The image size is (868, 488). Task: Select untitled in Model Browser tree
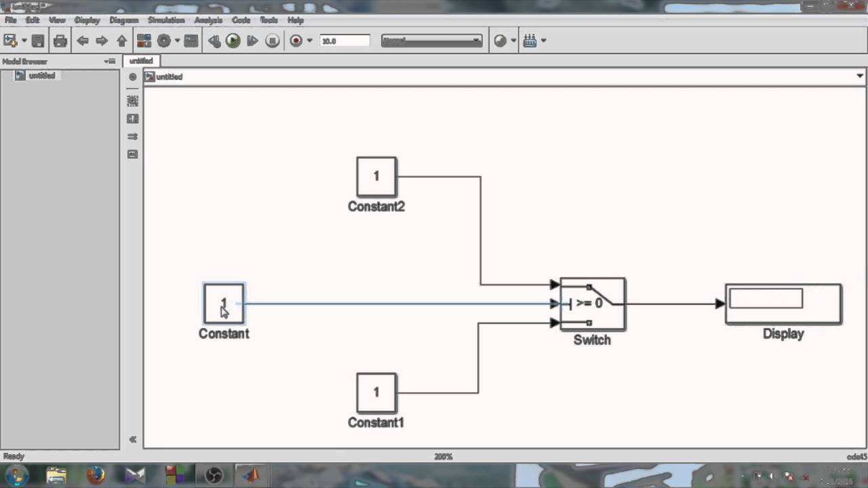click(x=41, y=75)
